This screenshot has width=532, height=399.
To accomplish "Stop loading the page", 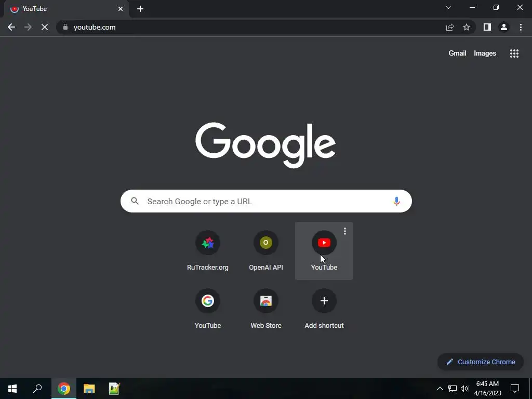I will click(x=45, y=27).
